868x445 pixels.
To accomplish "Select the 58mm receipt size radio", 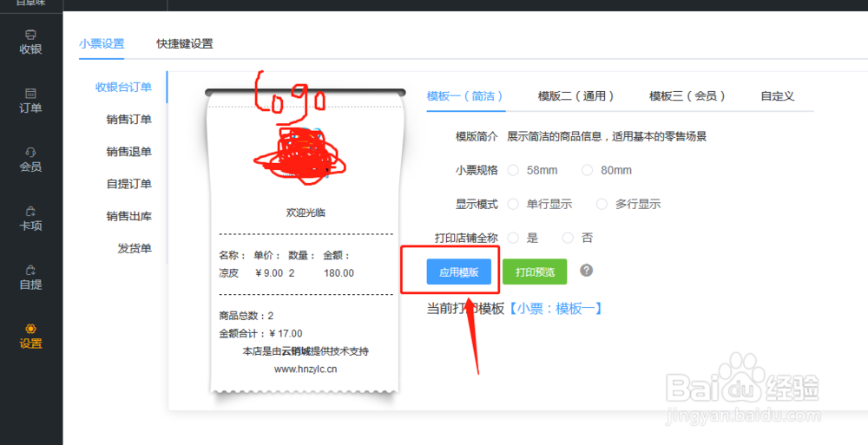I will point(513,171).
